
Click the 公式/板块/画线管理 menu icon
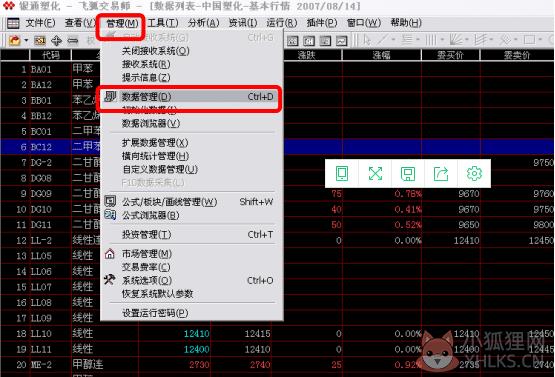click(110, 201)
